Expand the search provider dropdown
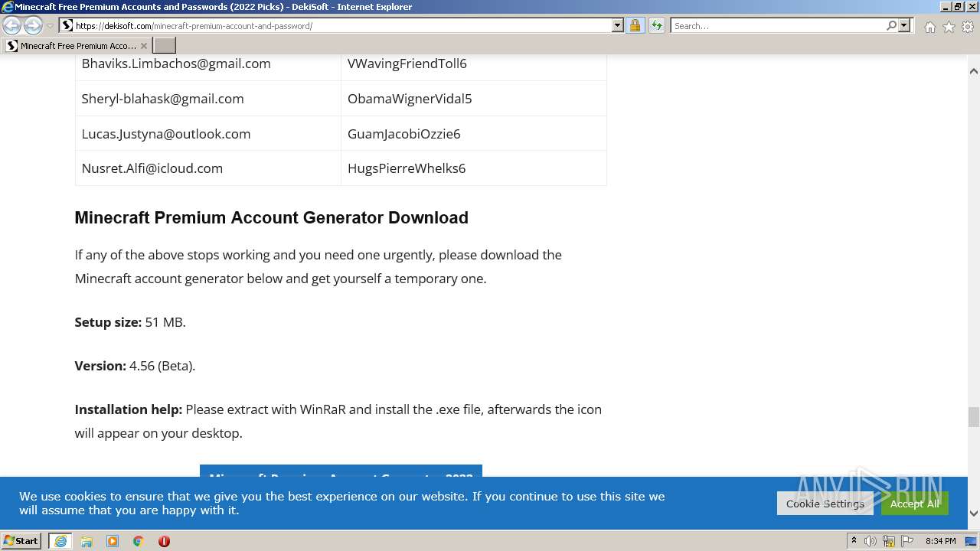This screenshot has width=980, height=551. (904, 25)
